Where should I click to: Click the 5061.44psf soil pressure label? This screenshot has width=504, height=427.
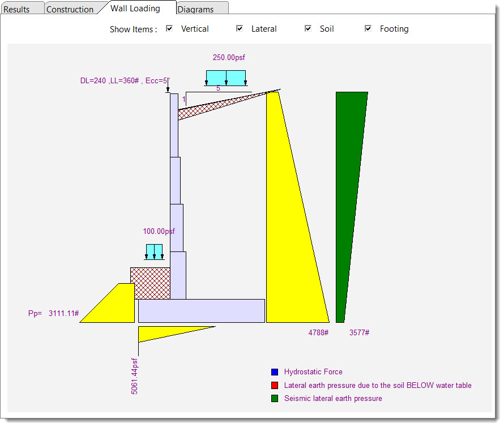(x=135, y=376)
